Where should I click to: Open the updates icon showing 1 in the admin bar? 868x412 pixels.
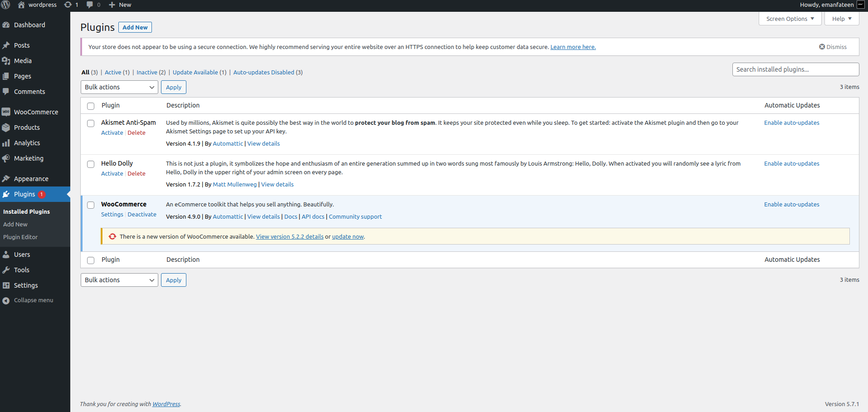point(68,5)
